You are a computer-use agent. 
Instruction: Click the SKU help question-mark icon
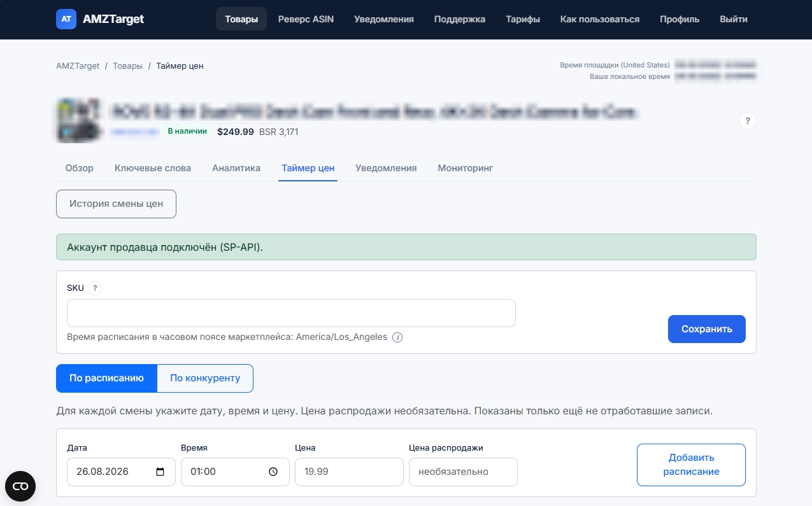(95, 288)
